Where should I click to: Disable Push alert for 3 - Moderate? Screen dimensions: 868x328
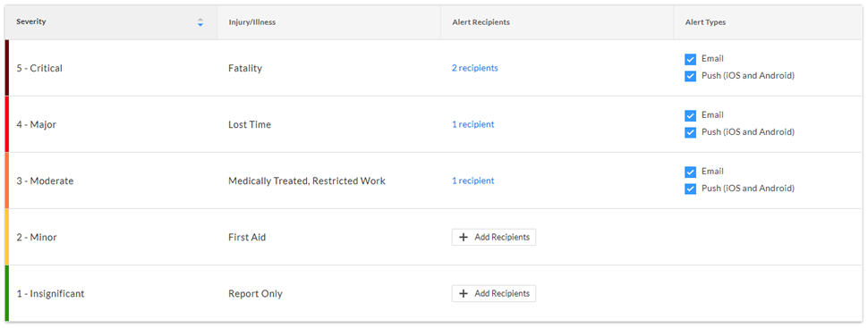pyautogui.click(x=690, y=189)
